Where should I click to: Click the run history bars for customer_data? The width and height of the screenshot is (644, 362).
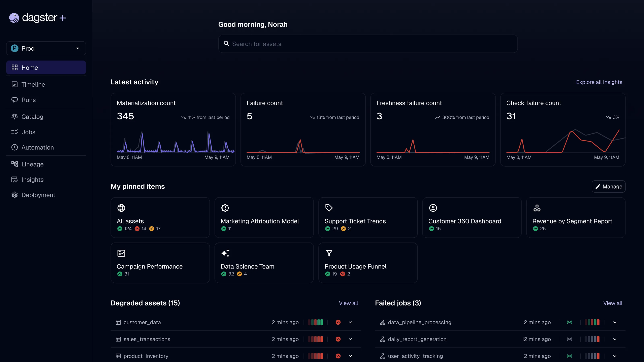point(315,322)
